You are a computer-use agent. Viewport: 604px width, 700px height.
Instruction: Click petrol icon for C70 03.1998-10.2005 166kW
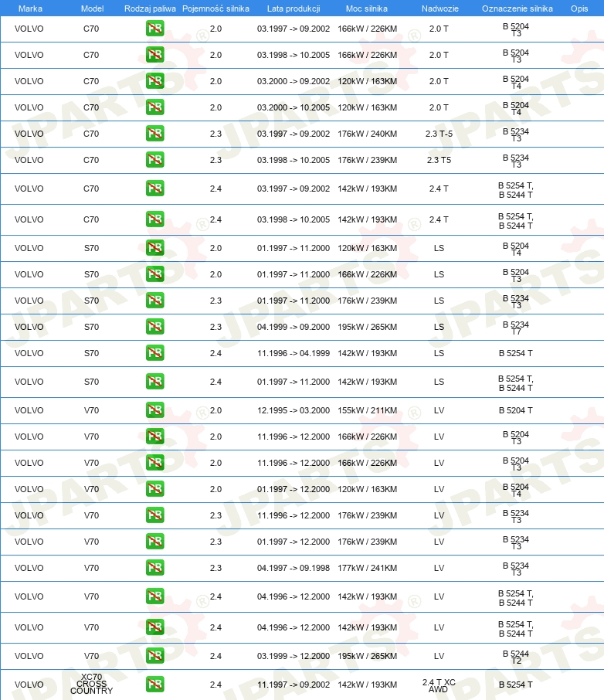click(155, 55)
